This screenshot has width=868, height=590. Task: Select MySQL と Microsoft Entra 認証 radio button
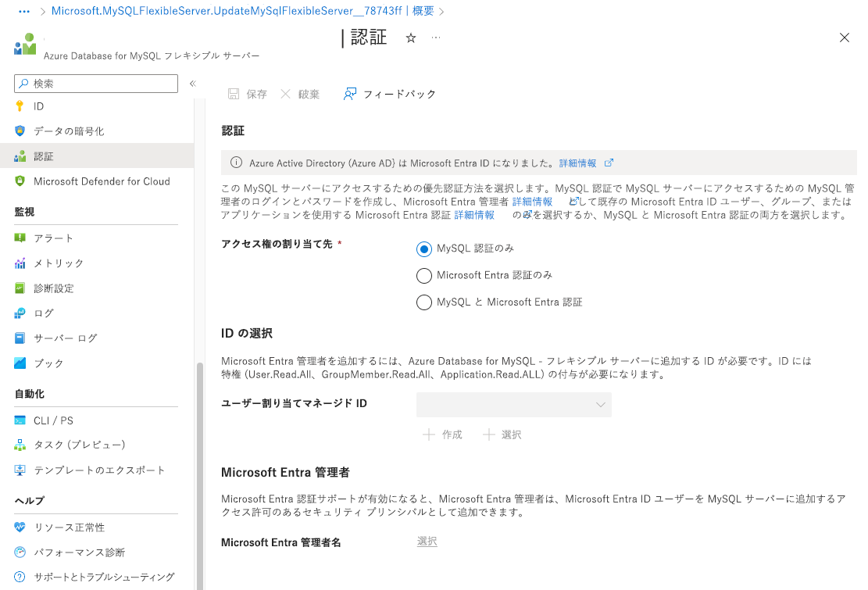424,302
